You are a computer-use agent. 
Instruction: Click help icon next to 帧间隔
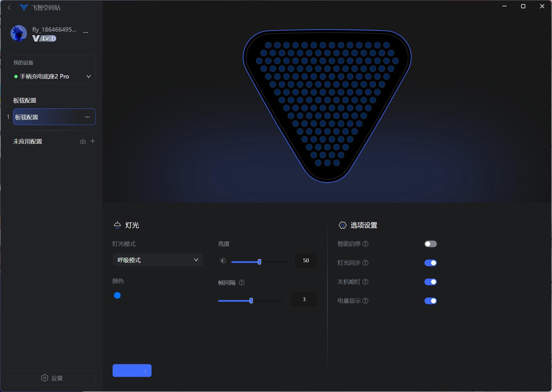(242, 283)
